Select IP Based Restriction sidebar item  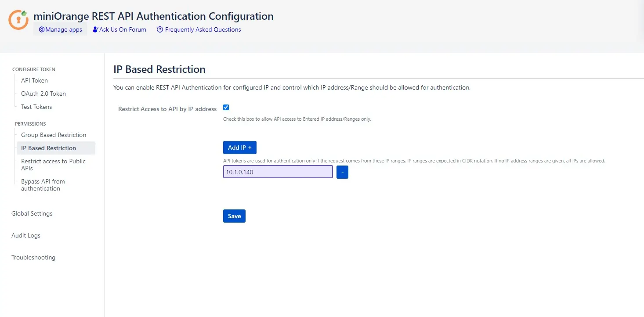coord(49,148)
